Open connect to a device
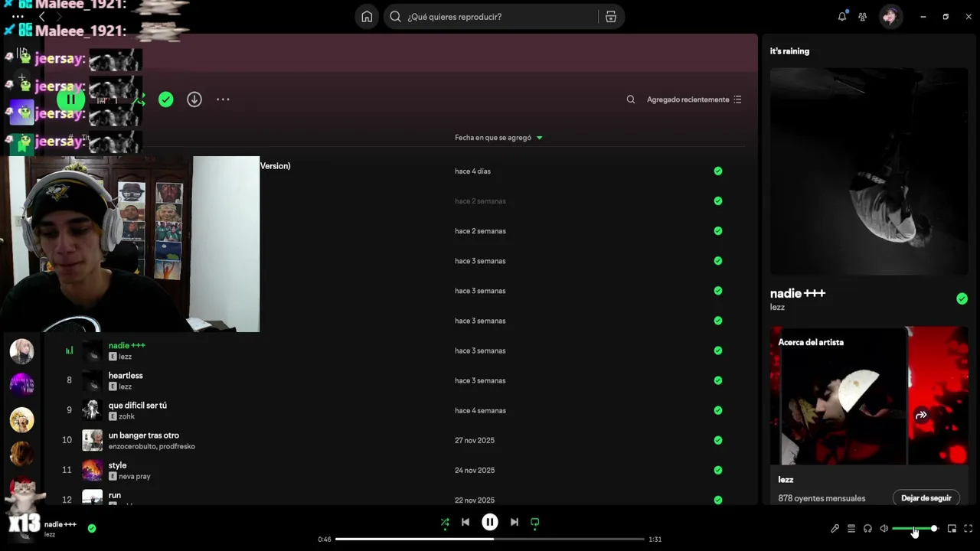The height and width of the screenshot is (551, 980). point(867,528)
